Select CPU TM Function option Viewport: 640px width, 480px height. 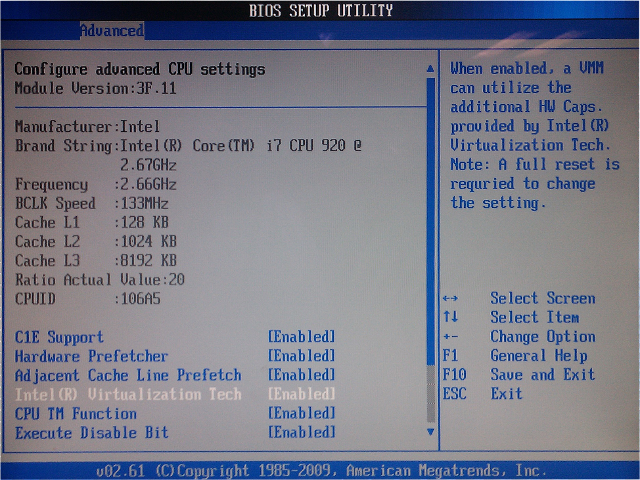click(76, 413)
